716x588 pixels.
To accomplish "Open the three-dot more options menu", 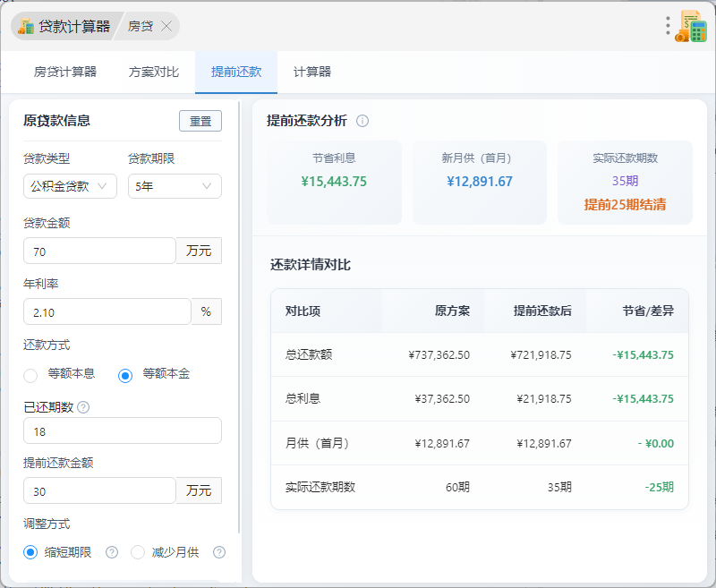I will pos(668,26).
